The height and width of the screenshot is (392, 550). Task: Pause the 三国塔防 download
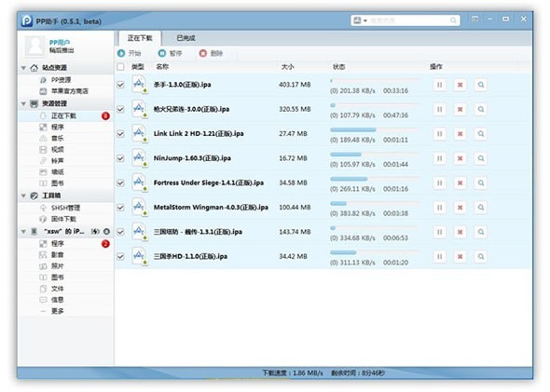pyautogui.click(x=439, y=232)
